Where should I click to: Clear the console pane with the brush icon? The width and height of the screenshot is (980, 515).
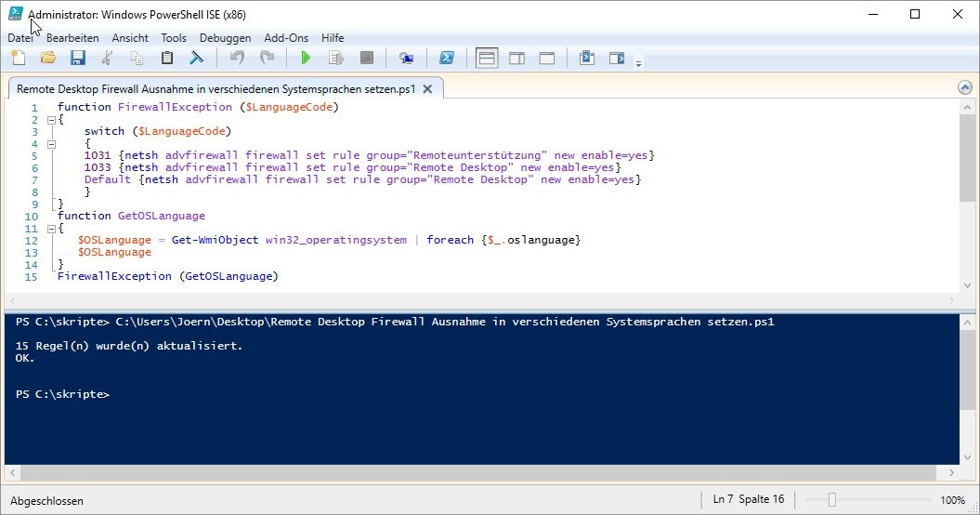197,59
